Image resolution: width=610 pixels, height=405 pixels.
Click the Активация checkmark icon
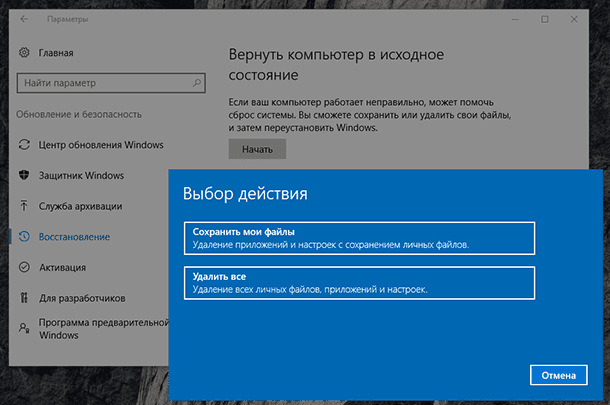[x=24, y=267]
